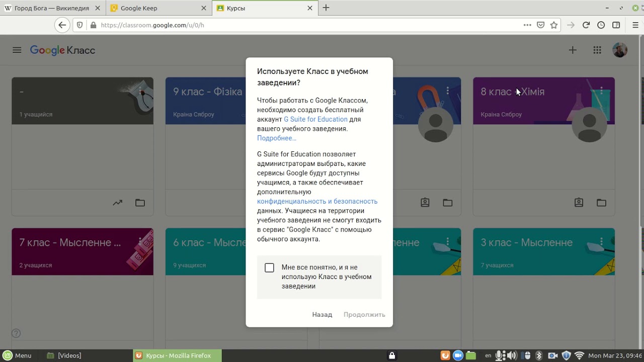The height and width of the screenshot is (362, 644).
Task: Open Zoom from panel launcher
Action: click(458, 355)
